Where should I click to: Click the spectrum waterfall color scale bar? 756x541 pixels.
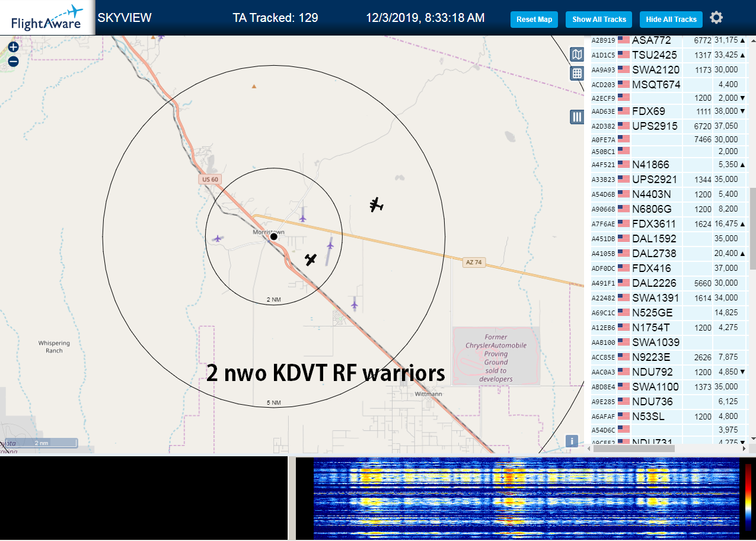(x=748, y=497)
